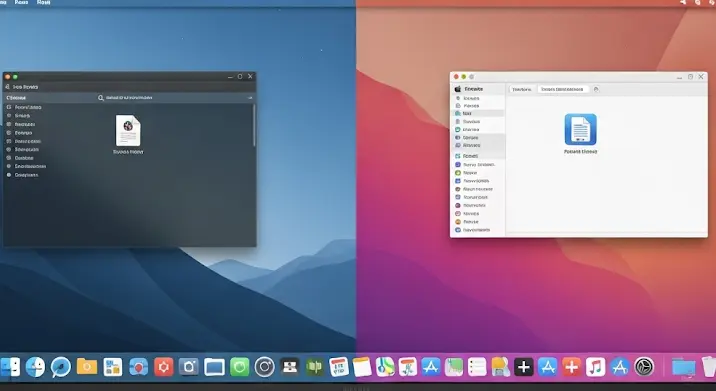Launch the green circular power icon app
The width and height of the screenshot is (716, 391).
[x=239, y=367]
